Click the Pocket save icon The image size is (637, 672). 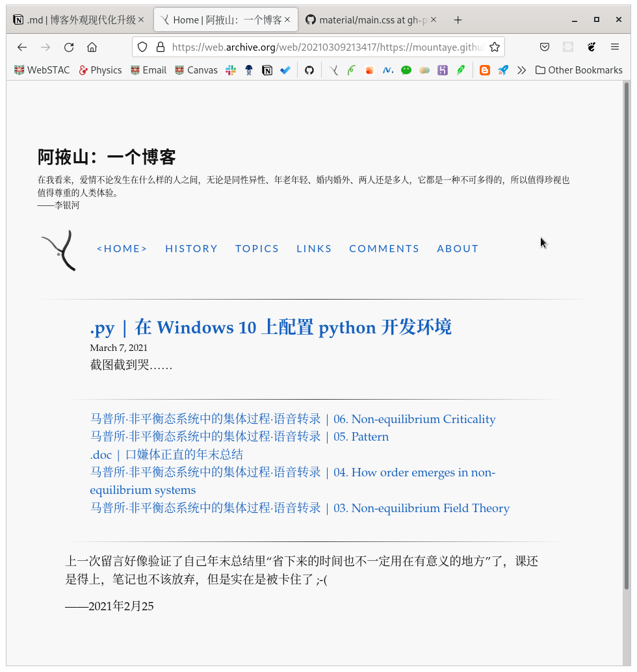tap(545, 47)
